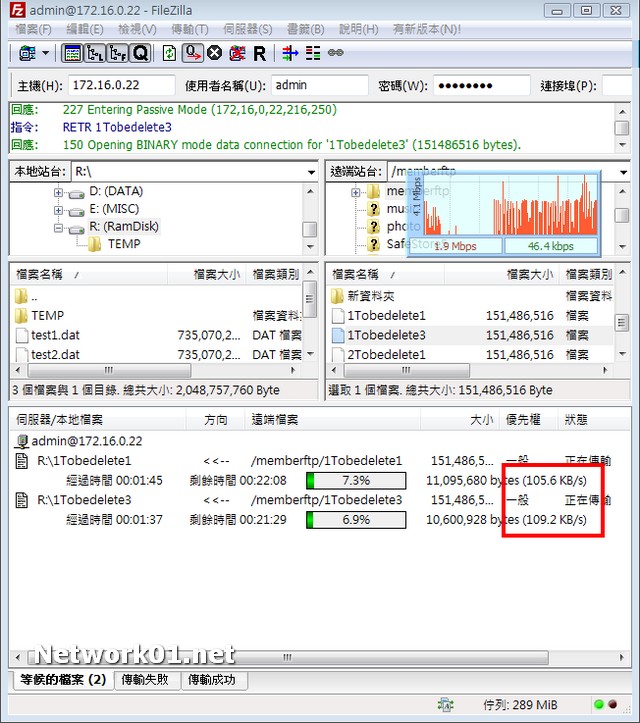Open the 傳輸(T) menu

pos(189,30)
